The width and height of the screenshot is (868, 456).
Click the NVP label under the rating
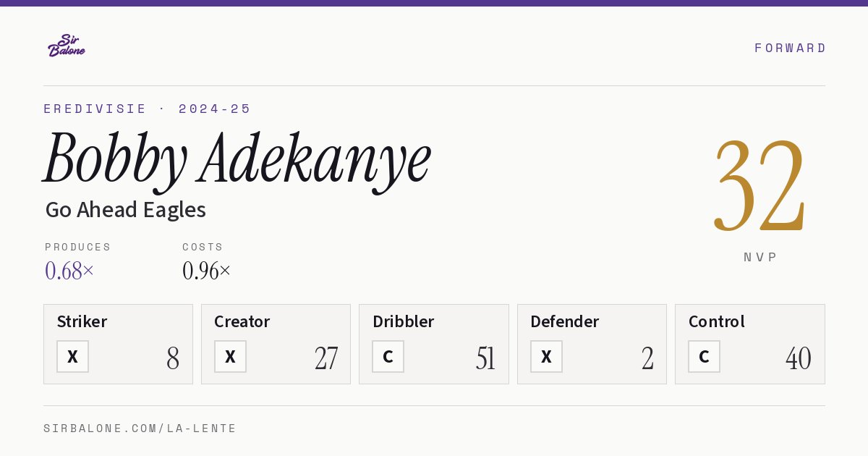click(x=761, y=257)
